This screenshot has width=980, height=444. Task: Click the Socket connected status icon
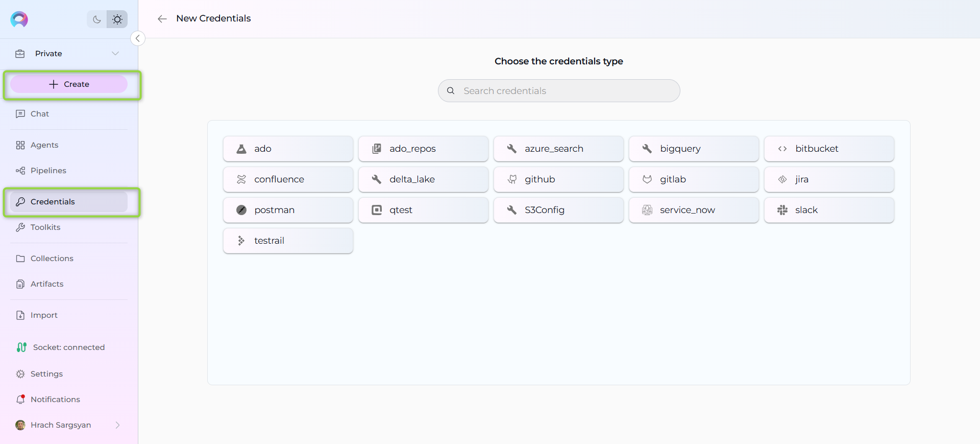(21, 347)
